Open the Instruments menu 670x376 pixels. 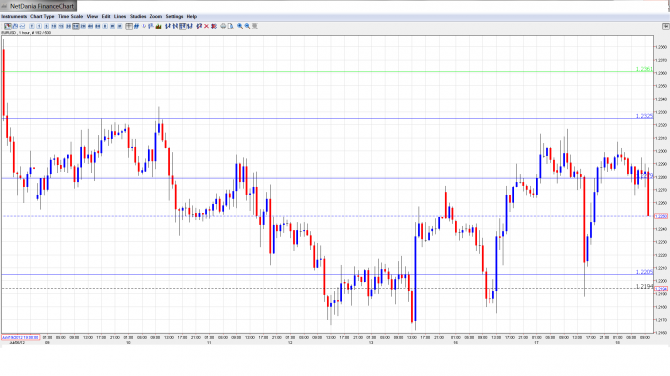click(14, 16)
